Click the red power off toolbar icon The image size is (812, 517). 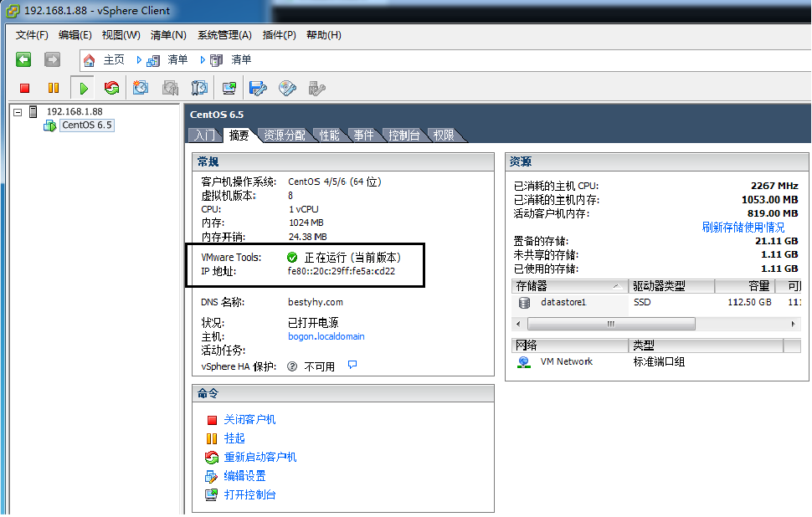[x=24, y=88]
